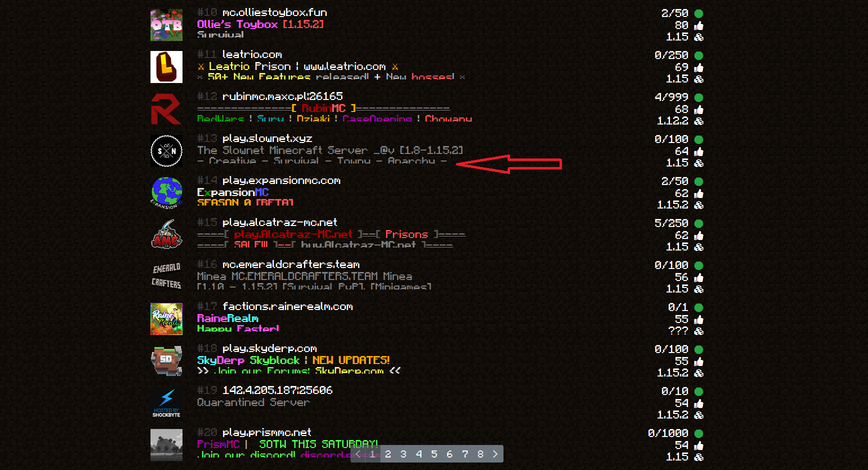Click the Alcatraz AMC pickaxe logo

(x=166, y=235)
